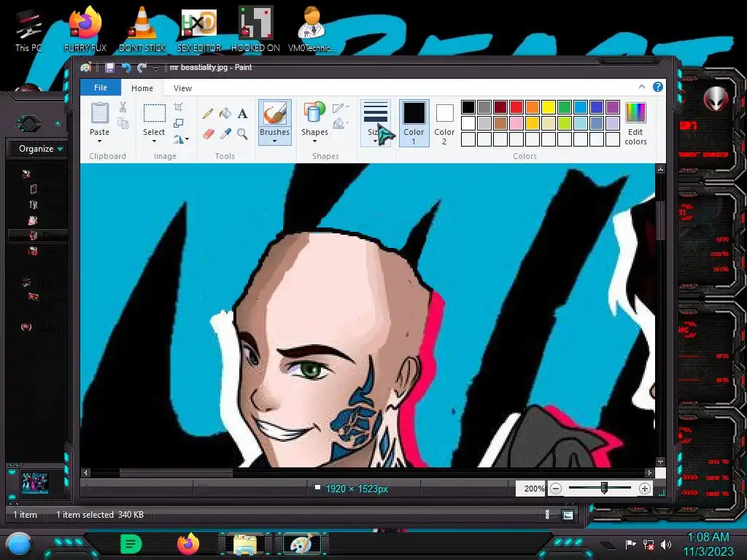Image resolution: width=747 pixels, height=560 pixels.
Task: Click the vertical scrollbar down arrow
Action: (660, 462)
